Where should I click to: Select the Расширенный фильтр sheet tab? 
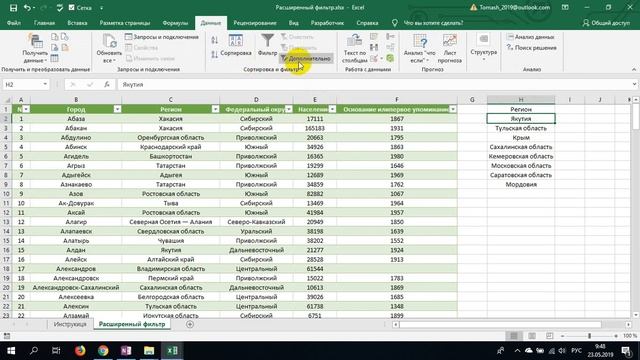point(132,324)
